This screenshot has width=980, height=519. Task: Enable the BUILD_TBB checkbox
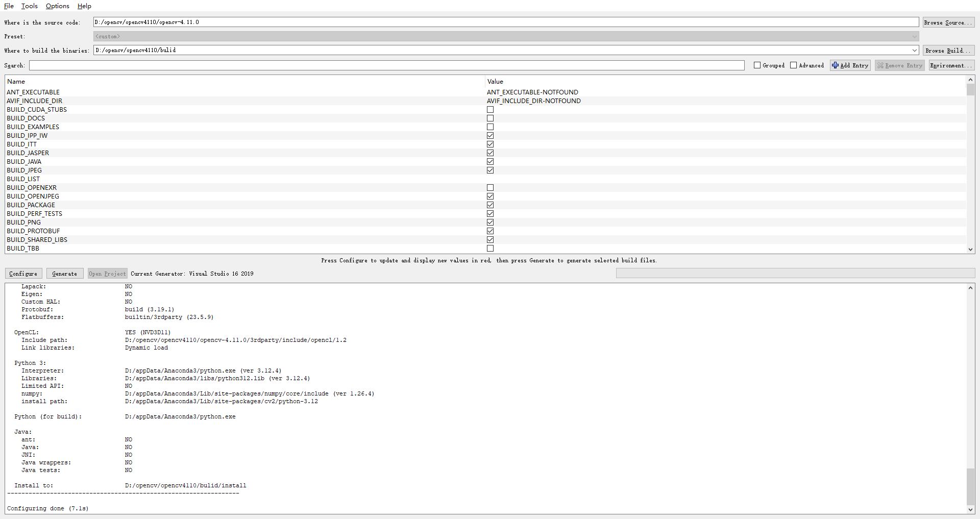tap(490, 249)
